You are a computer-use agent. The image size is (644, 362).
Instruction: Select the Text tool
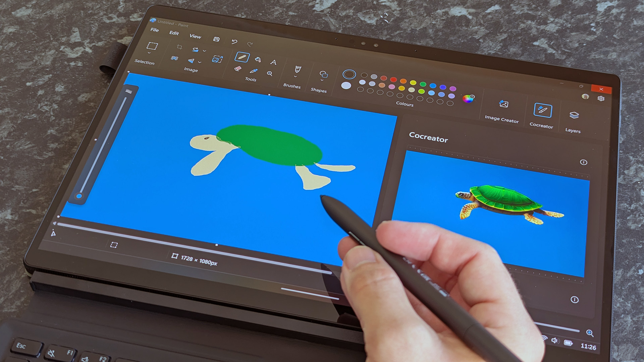coord(274,61)
